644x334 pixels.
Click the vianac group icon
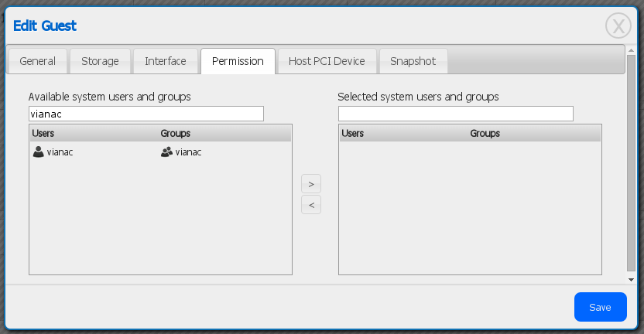(166, 152)
